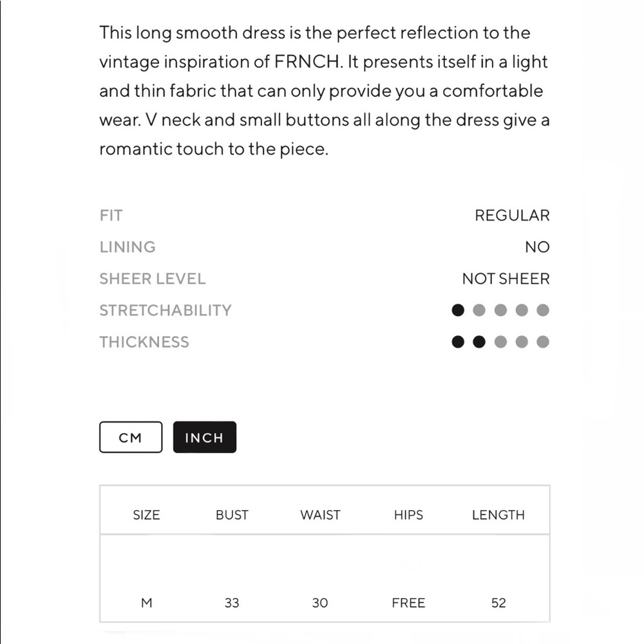
Task: Click the REGULAR fit value
Action: tap(512, 215)
